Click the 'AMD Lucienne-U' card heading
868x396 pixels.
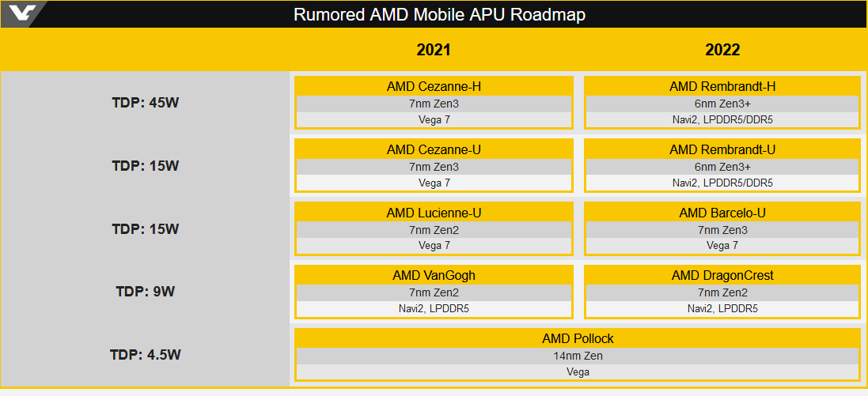click(x=434, y=213)
